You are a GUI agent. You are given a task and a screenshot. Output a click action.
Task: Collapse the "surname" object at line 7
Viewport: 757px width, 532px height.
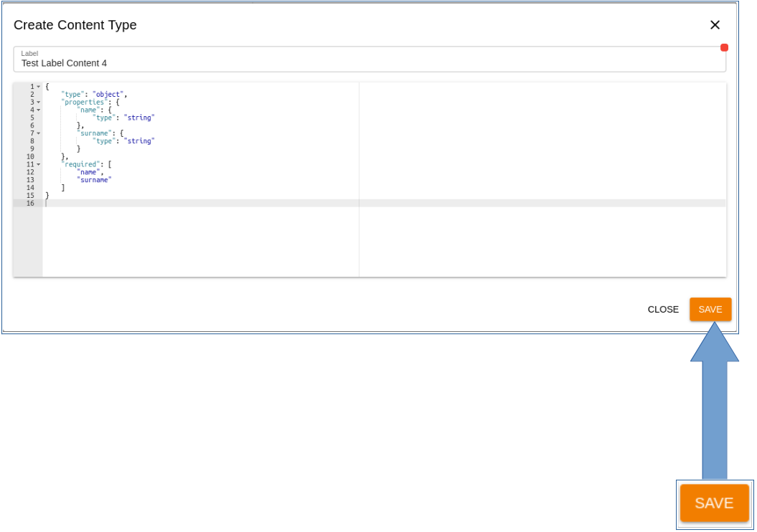(x=37, y=133)
